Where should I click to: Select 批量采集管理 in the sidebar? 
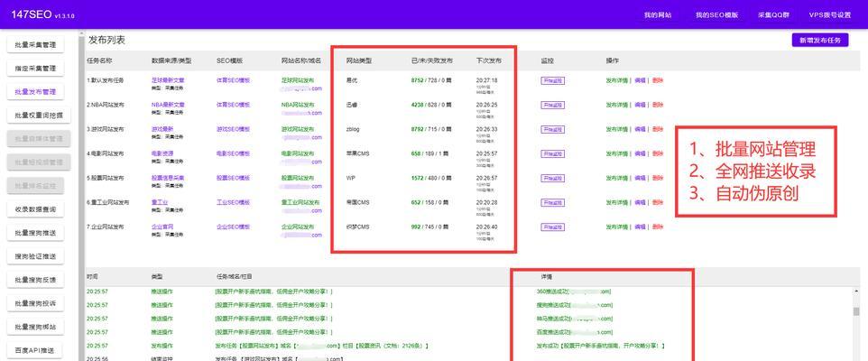point(35,45)
